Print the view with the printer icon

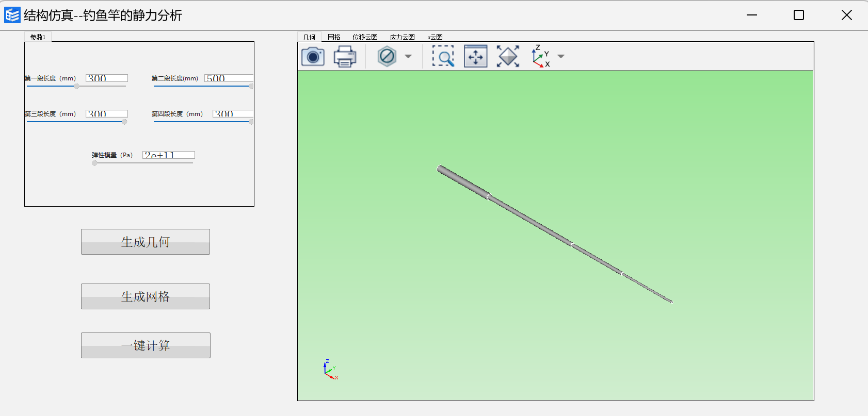[345, 56]
